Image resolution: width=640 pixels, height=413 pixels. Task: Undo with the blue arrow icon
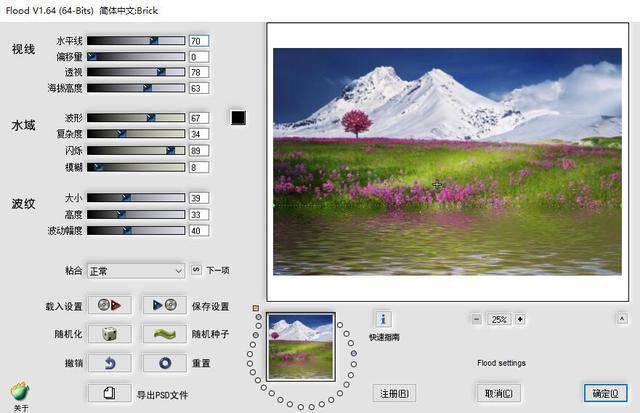coord(110,363)
